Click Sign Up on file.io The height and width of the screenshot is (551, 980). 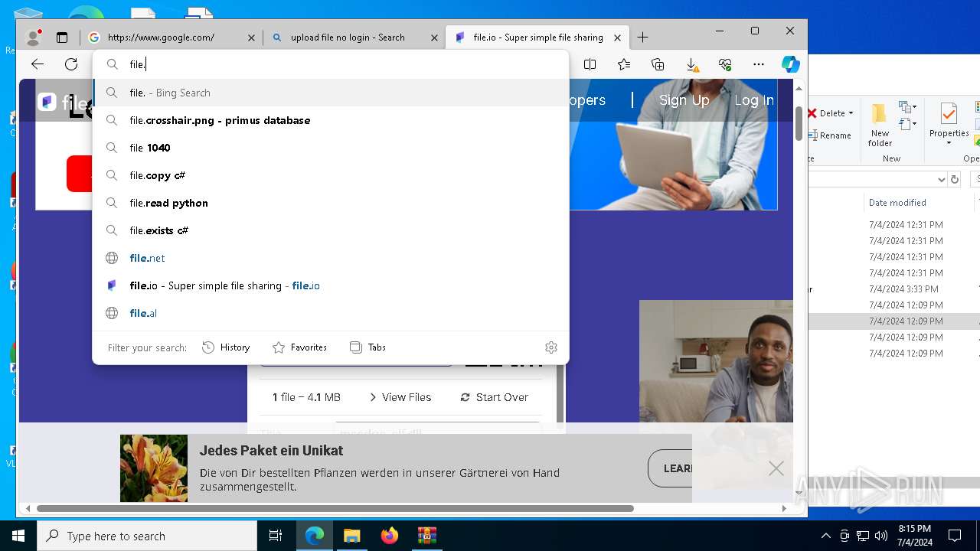click(684, 100)
